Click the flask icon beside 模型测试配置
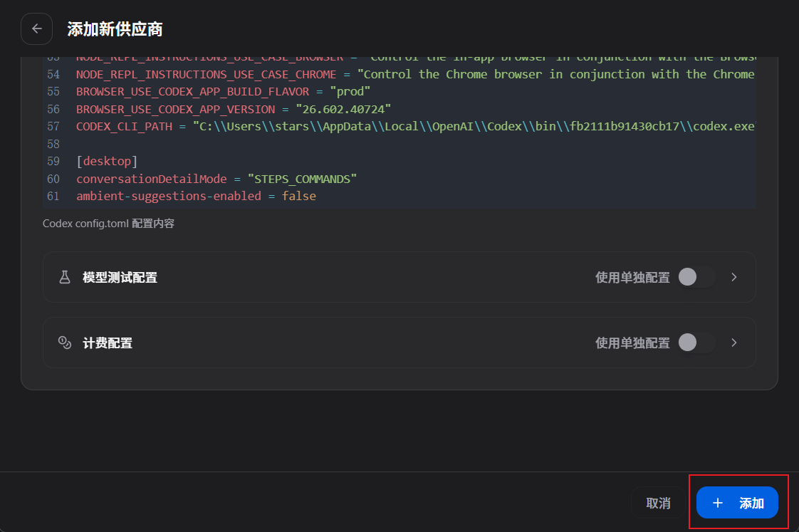The width and height of the screenshot is (799, 532). 65,277
